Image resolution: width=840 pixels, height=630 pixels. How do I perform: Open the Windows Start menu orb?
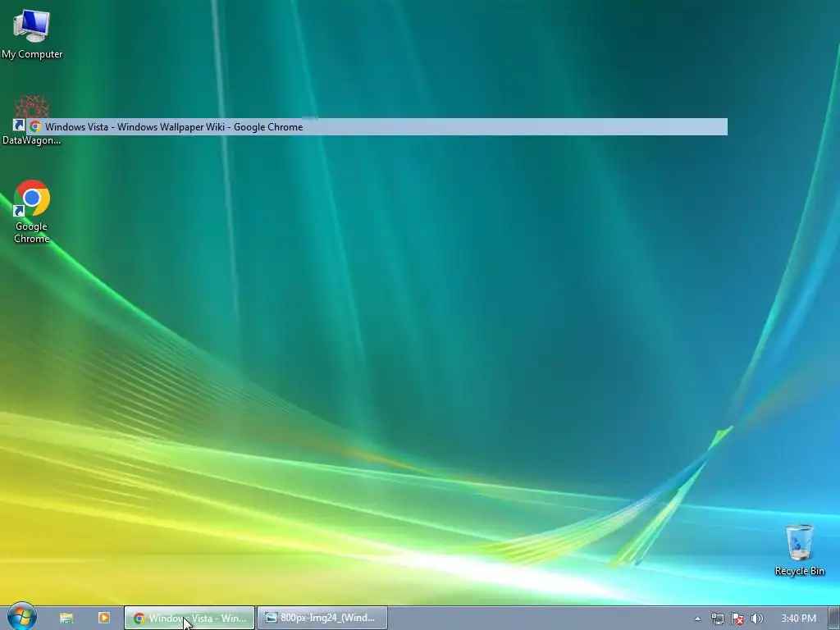pos(22,617)
